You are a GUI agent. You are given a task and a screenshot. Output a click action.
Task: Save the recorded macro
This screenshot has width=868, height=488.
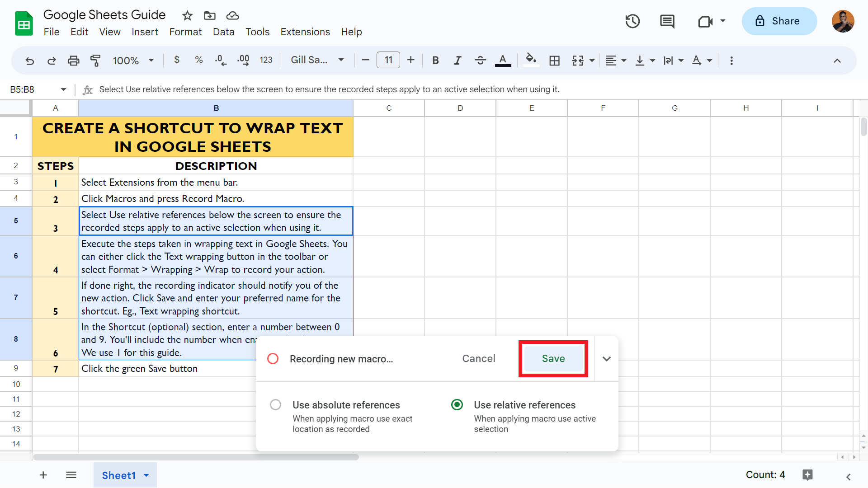click(x=553, y=358)
